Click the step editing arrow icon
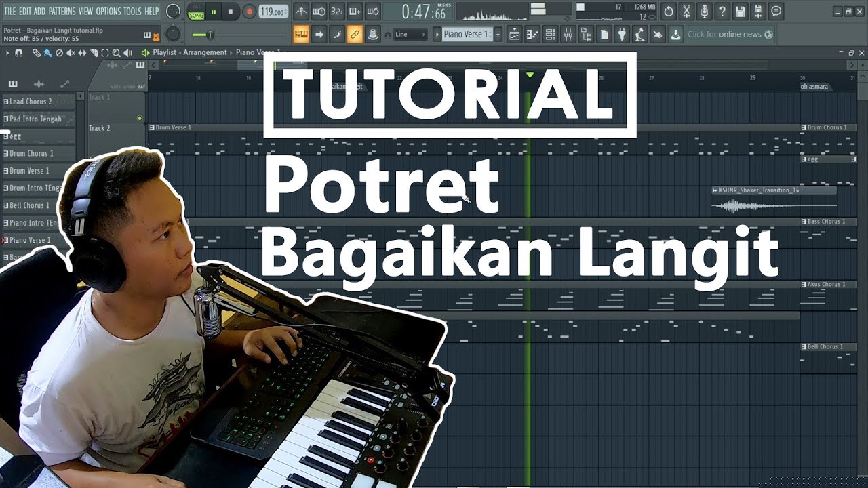 pyautogui.click(x=319, y=35)
